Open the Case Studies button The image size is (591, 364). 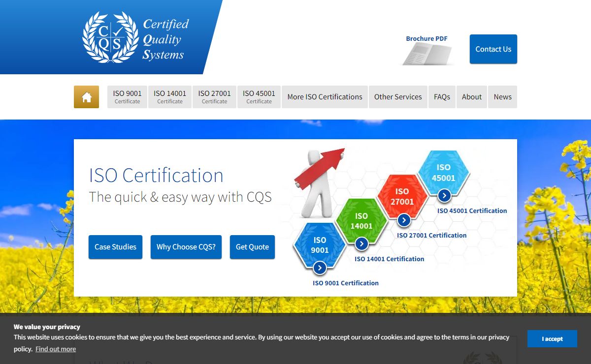(x=115, y=247)
